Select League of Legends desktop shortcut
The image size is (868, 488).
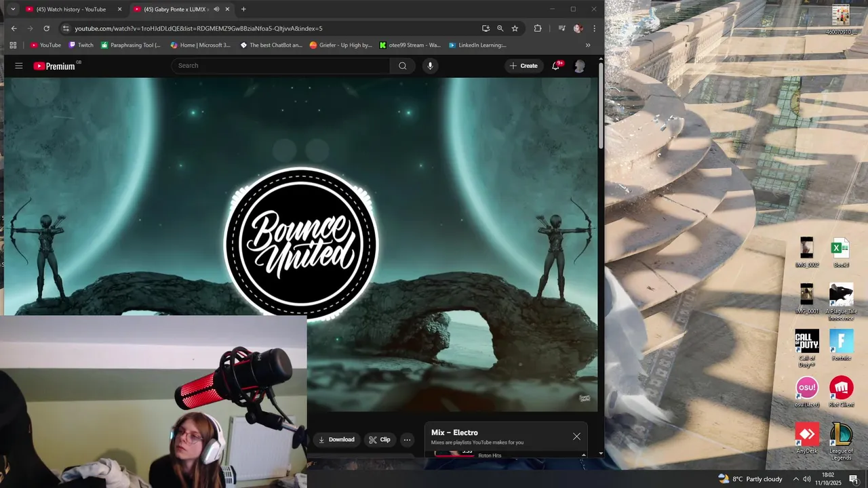(x=841, y=441)
